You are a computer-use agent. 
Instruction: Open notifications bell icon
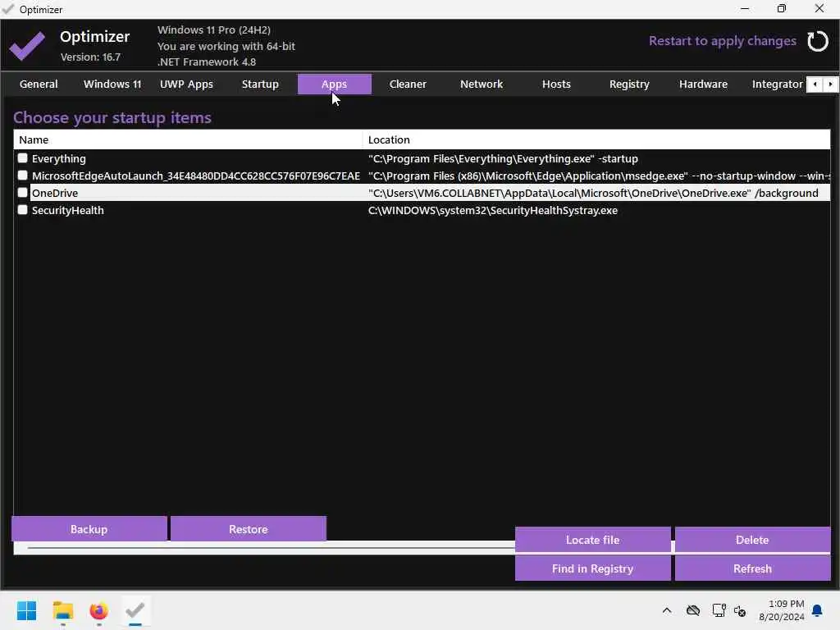tap(817, 610)
